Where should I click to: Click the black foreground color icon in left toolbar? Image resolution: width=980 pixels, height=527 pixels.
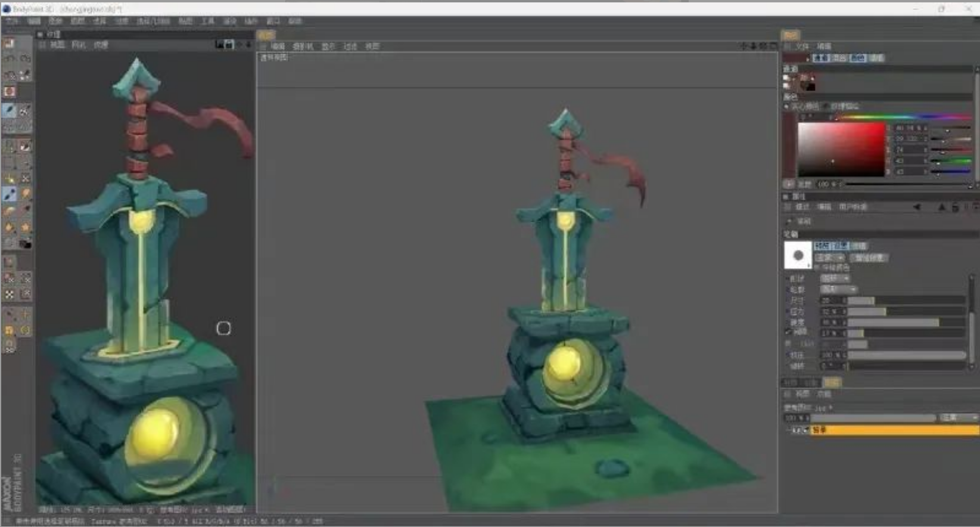(25, 244)
